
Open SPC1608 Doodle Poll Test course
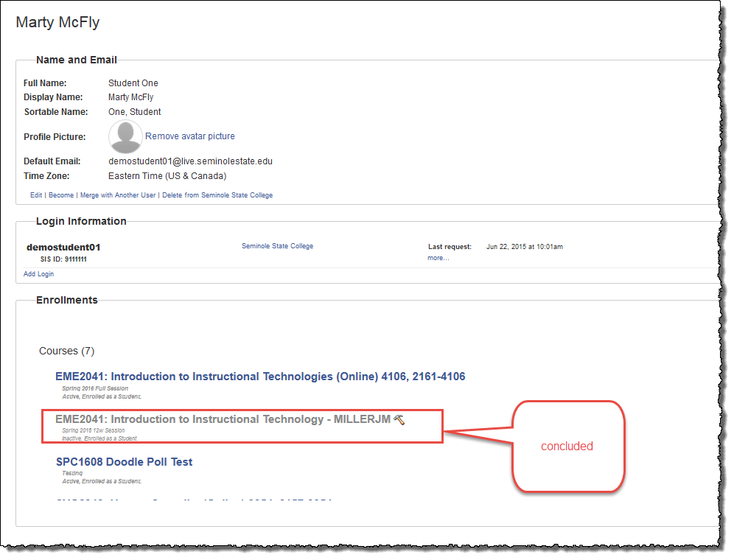(x=125, y=462)
